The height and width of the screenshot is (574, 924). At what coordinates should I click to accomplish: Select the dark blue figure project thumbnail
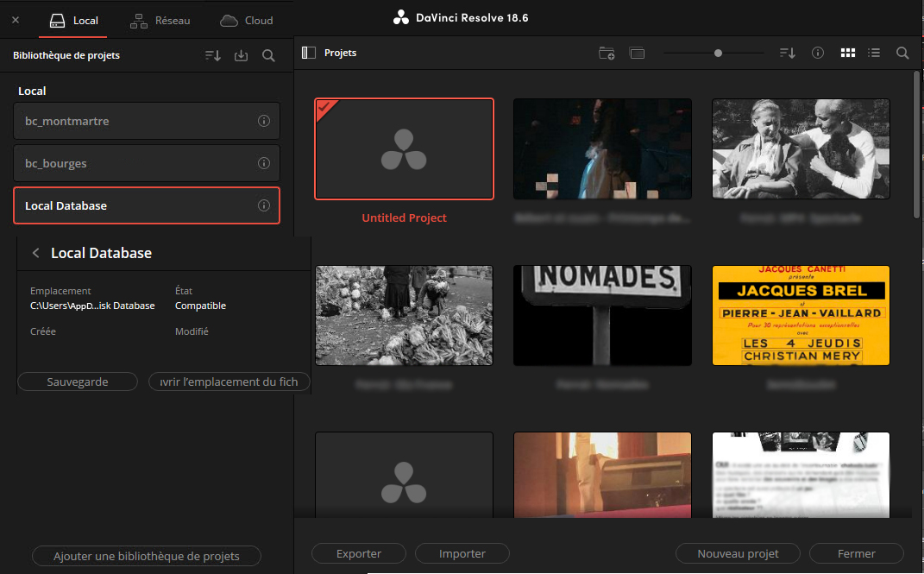602,149
